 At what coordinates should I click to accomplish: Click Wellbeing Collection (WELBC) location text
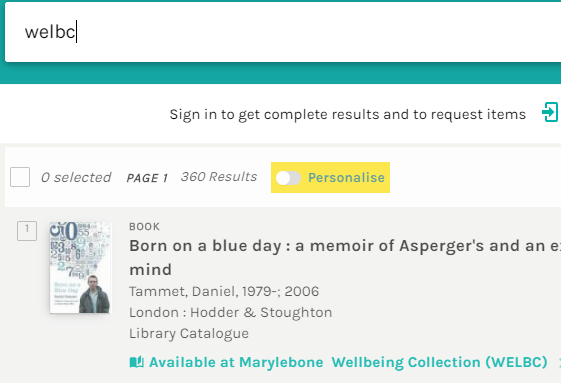[x=439, y=362]
